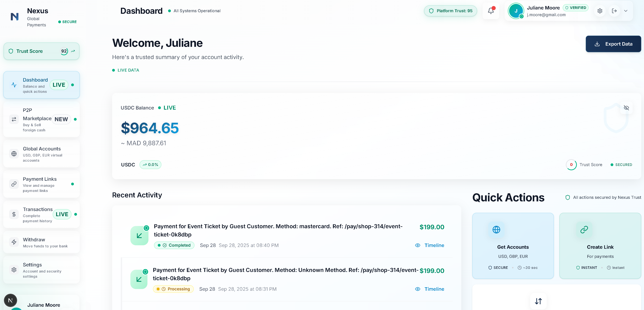Click the Get Accounts globe icon
Viewport: 644px width, 310px height.
click(496, 229)
